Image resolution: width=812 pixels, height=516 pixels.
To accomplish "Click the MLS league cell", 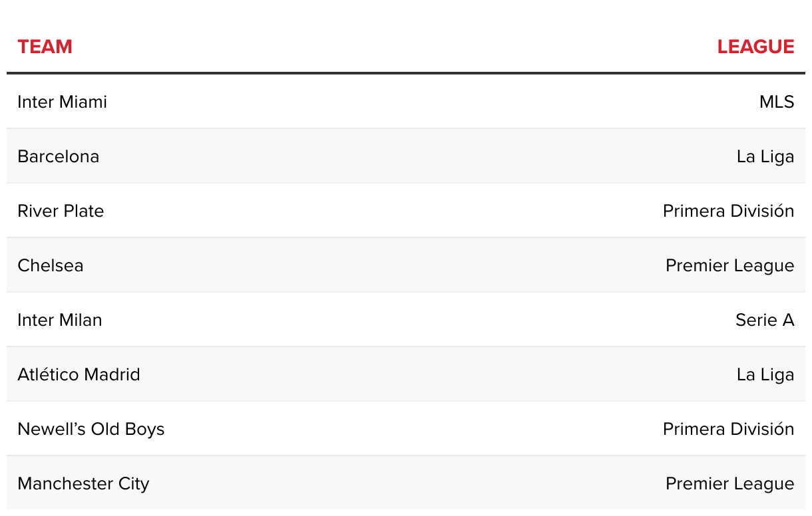I will tap(777, 102).
